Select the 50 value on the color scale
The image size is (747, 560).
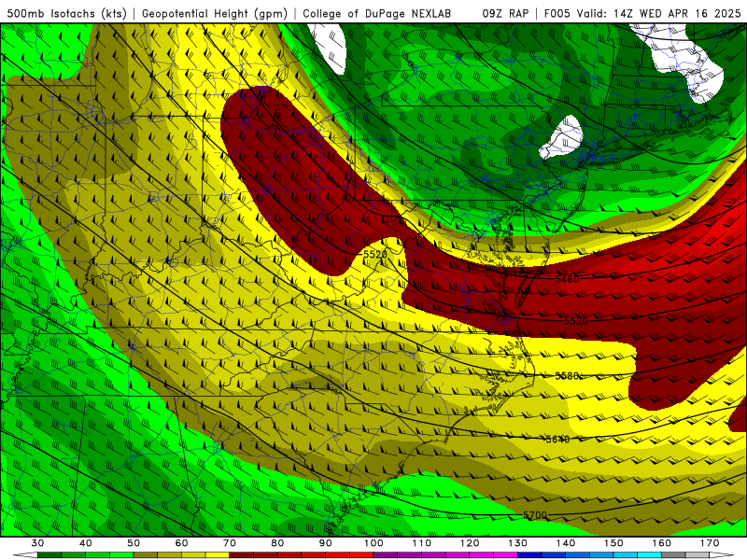tap(134, 543)
